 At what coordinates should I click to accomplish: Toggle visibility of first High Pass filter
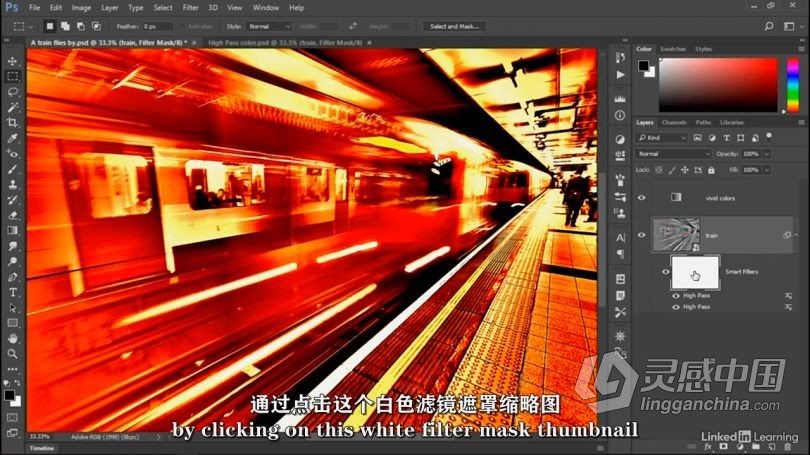click(676, 296)
